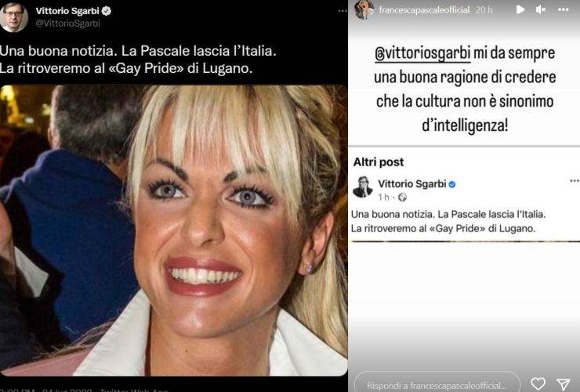The image size is (580, 392).
Task: Click Vittorio Sgarbi verified badge on tweet
Action: (107, 11)
